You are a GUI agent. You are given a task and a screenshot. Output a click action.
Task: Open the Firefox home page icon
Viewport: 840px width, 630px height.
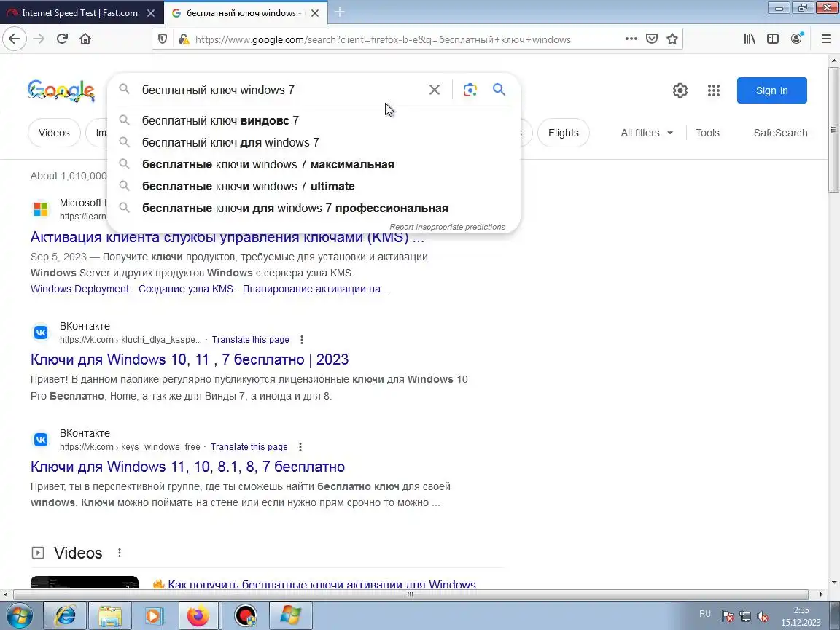coord(85,39)
